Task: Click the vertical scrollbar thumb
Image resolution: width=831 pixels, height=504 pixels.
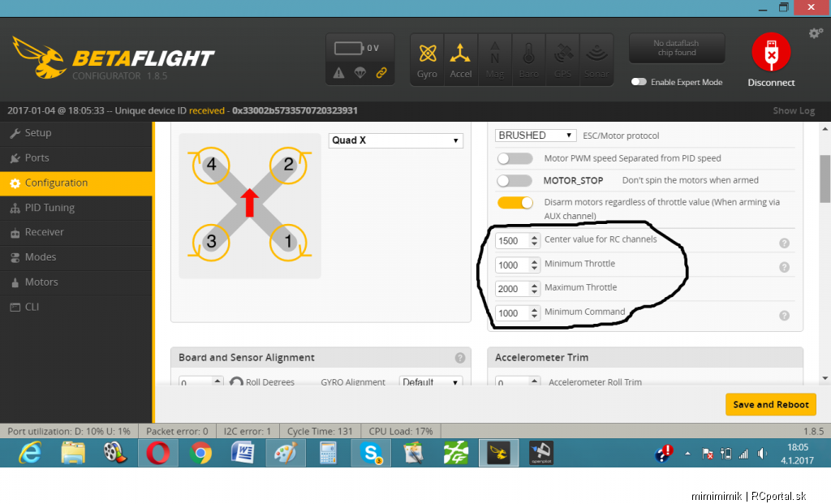Action: (825, 179)
